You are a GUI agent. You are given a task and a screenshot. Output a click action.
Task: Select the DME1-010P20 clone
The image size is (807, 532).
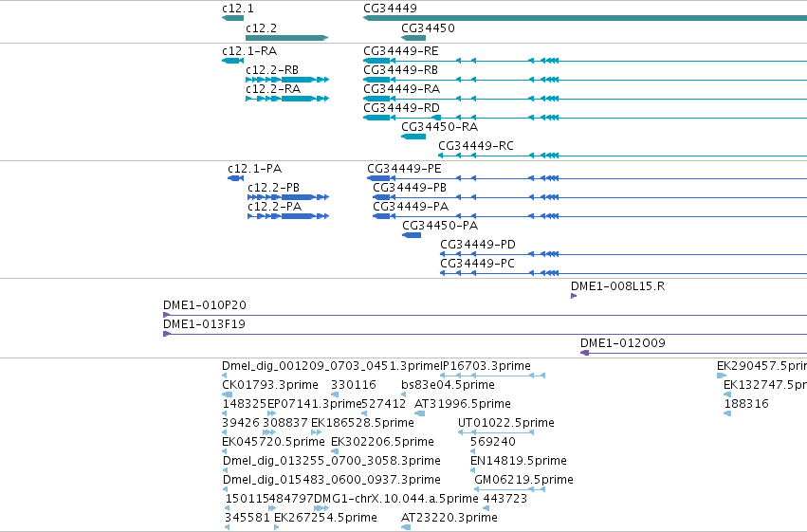[x=485, y=315]
